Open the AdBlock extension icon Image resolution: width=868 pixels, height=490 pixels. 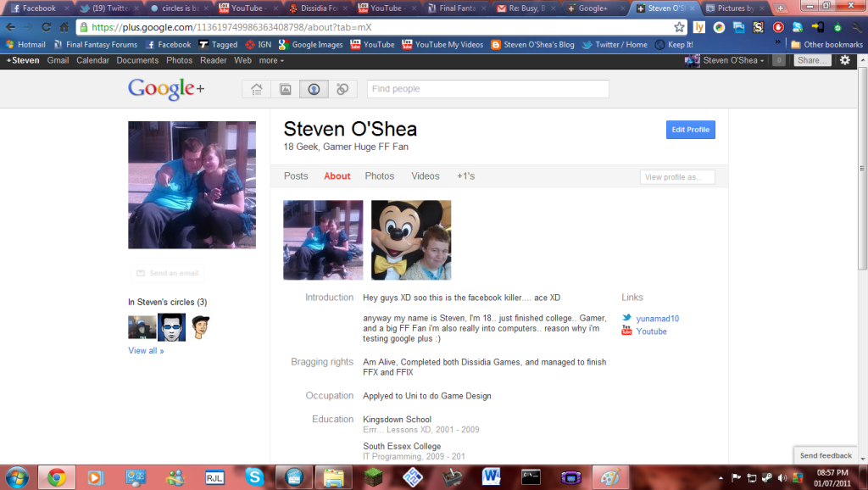777,26
